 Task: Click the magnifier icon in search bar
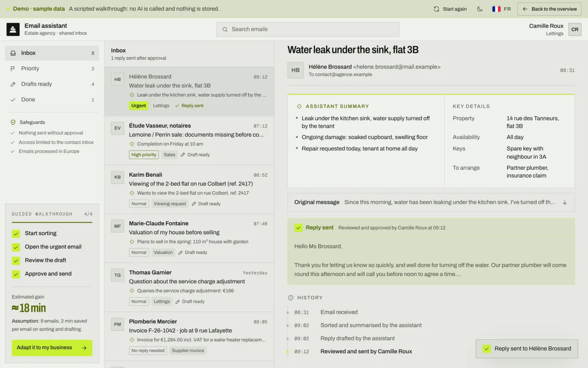(x=225, y=29)
